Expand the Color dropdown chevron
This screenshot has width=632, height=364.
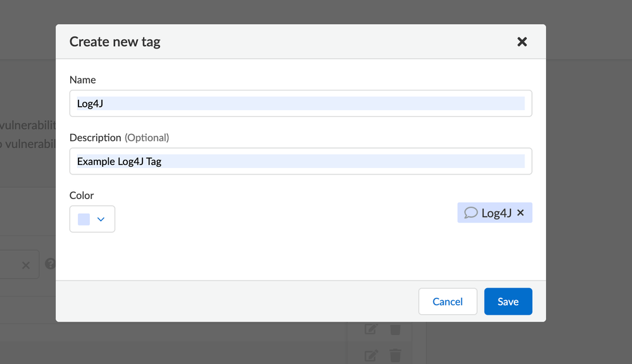click(101, 219)
